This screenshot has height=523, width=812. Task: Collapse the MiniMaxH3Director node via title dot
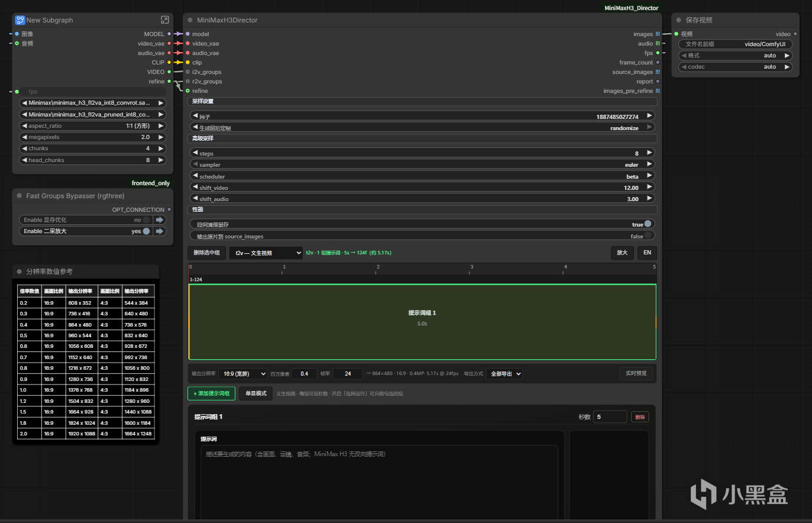click(x=190, y=20)
